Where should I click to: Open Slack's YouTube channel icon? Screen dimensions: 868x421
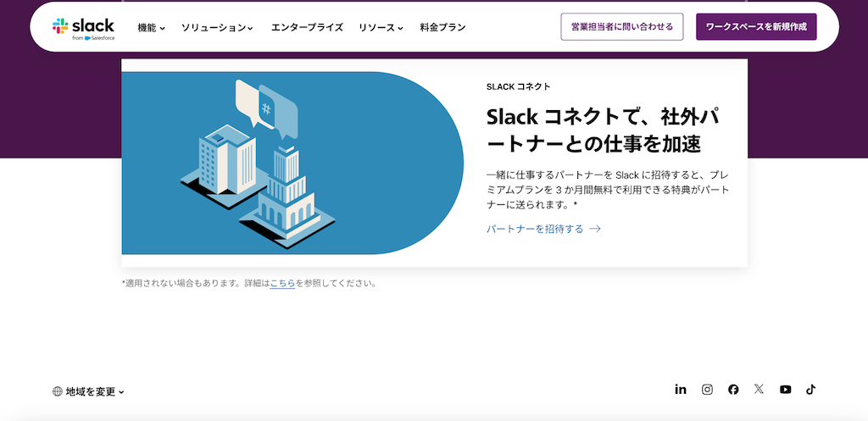click(x=785, y=390)
